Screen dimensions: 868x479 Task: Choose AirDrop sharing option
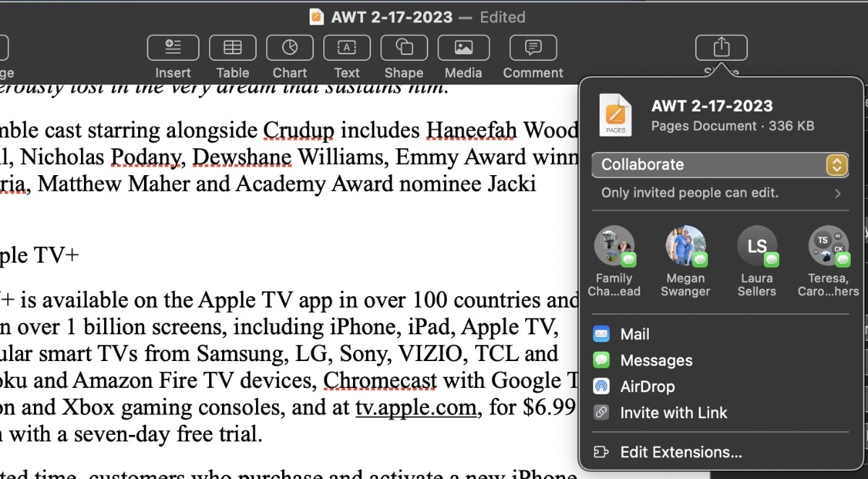pyautogui.click(x=647, y=386)
